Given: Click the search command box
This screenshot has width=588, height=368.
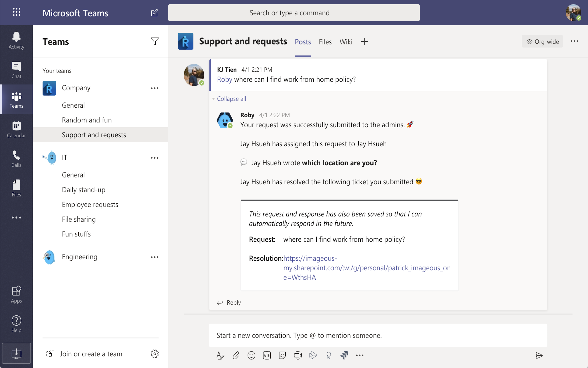Looking at the screenshot, I should tap(294, 13).
